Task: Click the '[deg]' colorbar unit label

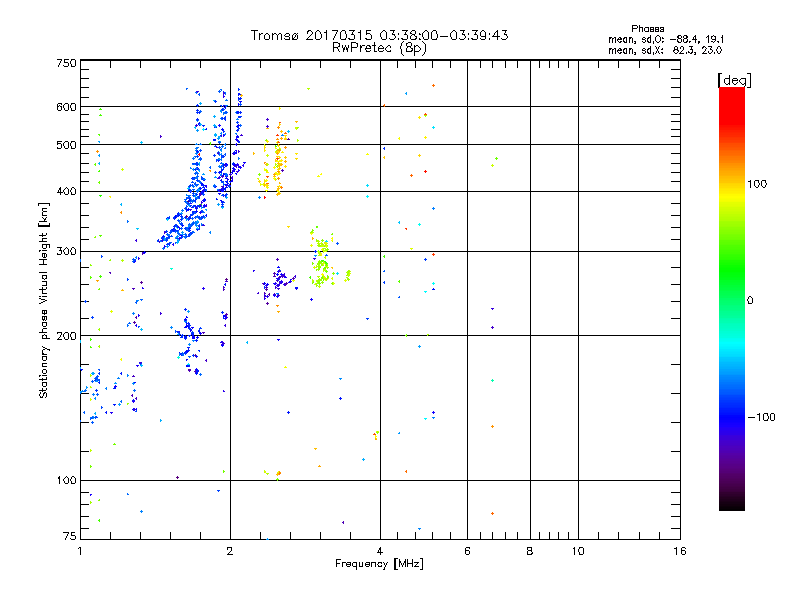Action: coord(734,80)
